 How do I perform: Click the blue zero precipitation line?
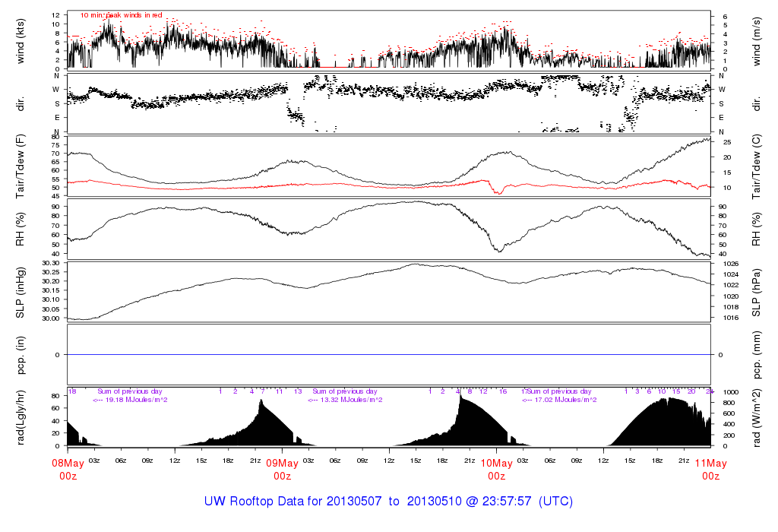(x=388, y=355)
